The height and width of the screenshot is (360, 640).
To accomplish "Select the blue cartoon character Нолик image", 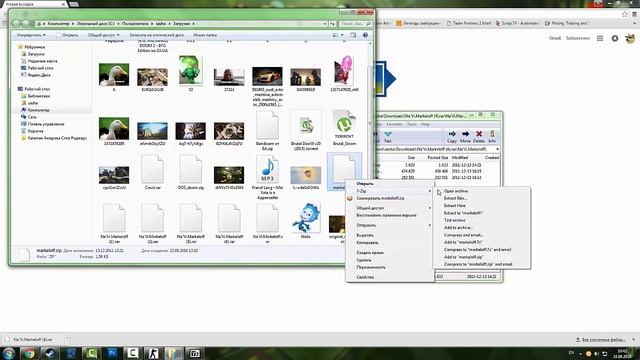I will (306, 218).
